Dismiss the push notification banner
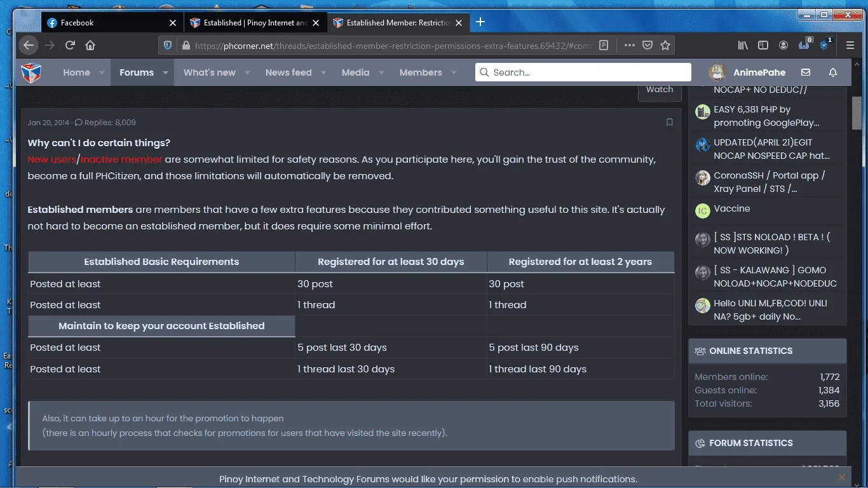868x488 pixels. pyautogui.click(x=842, y=477)
